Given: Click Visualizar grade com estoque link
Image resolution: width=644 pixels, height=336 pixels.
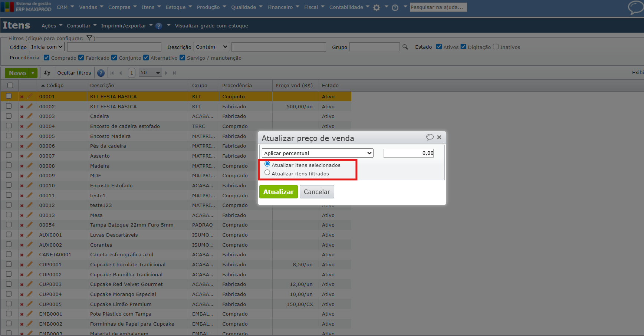Looking at the screenshot, I should pos(211,26).
